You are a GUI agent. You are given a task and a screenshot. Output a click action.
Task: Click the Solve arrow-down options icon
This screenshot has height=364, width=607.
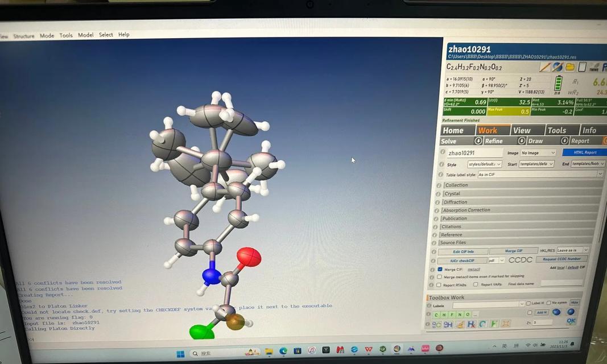[478, 141]
